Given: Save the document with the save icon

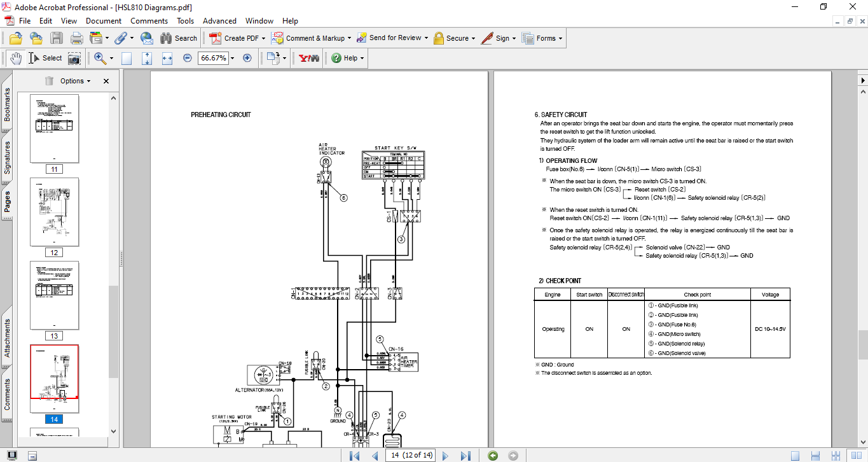Looking at the screenshot, I should (x=57, y=38).
